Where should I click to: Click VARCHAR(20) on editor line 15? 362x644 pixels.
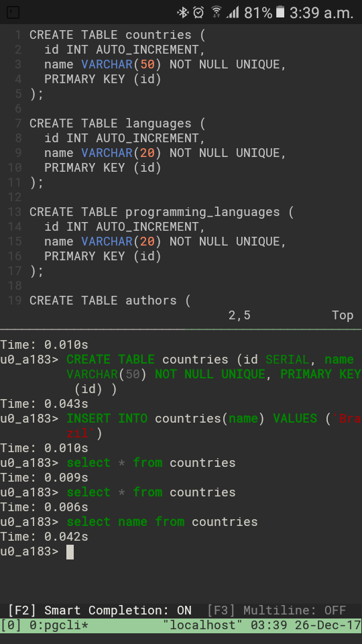(x=121, y=242)
